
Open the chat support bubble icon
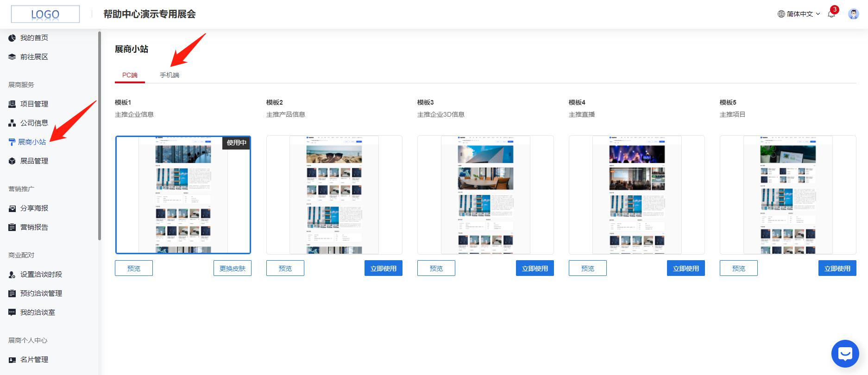pyautogui.click(x=845, y=354)
